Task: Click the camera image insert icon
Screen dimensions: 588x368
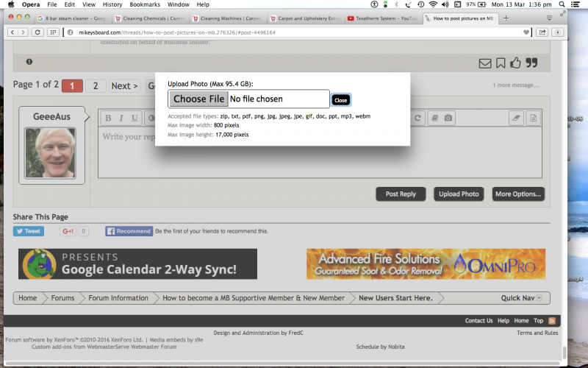Action: 448,118
